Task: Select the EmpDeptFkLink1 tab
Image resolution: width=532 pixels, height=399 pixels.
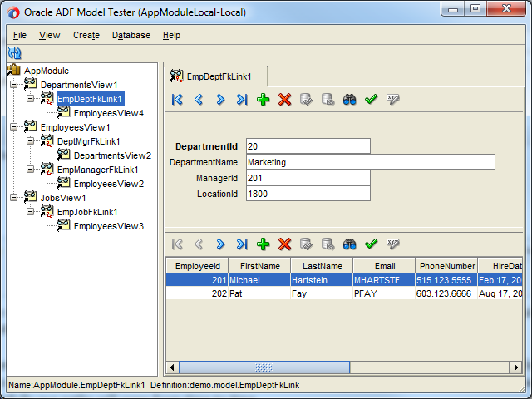Action: coord(216,76)
